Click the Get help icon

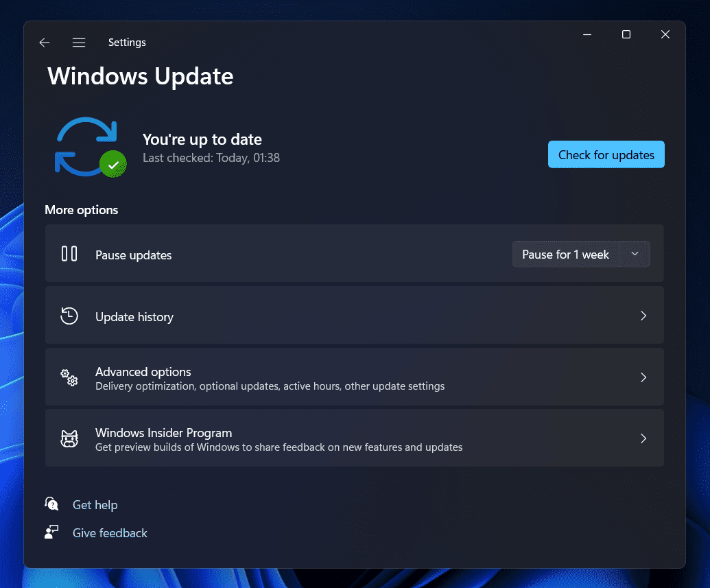point(51,504)
